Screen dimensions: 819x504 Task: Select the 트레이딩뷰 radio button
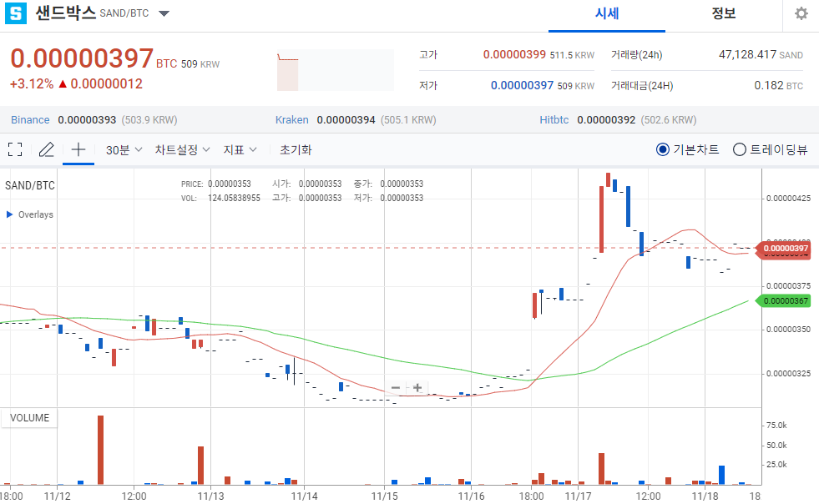(739, 150)
